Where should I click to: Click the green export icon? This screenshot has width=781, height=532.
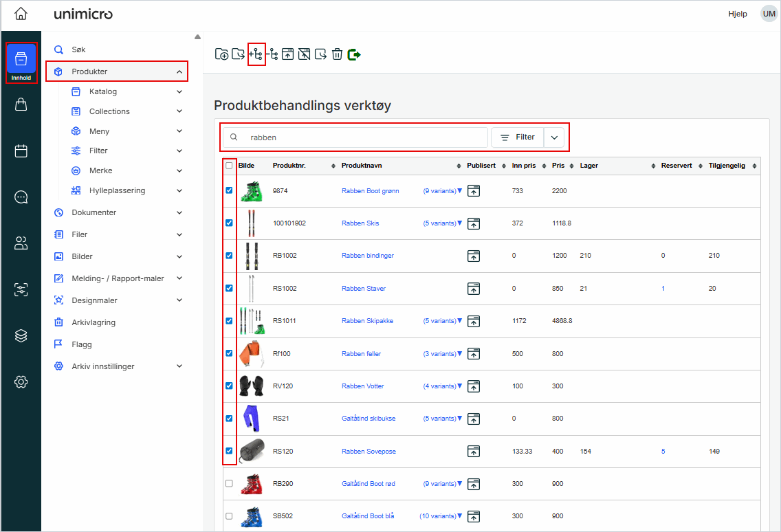coord(354,54)
